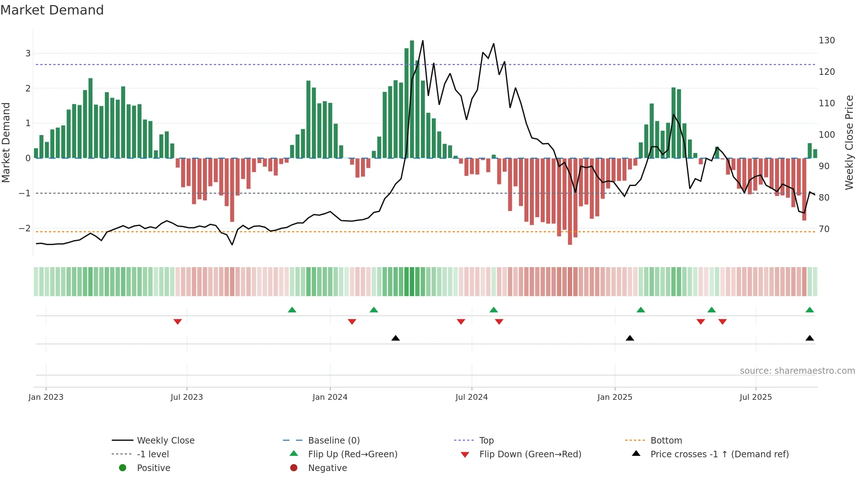Toggle Flip Down (Green→Red) legend entry
The width and height of the screenshot is (868, 488).
[521, 454]
